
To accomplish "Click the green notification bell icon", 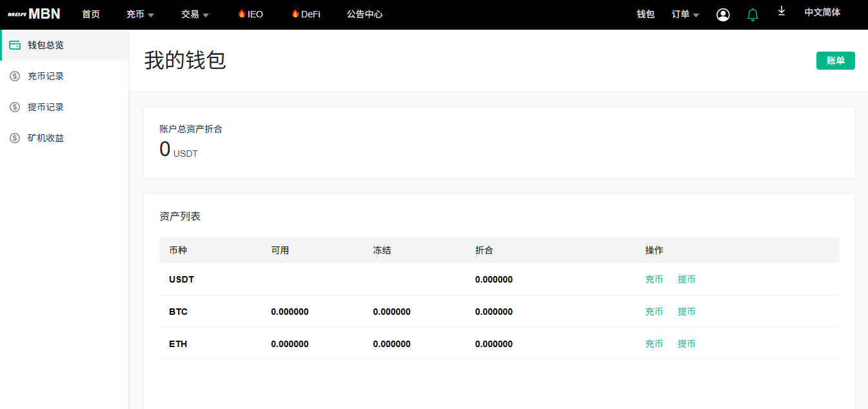I will click(753, 15).
